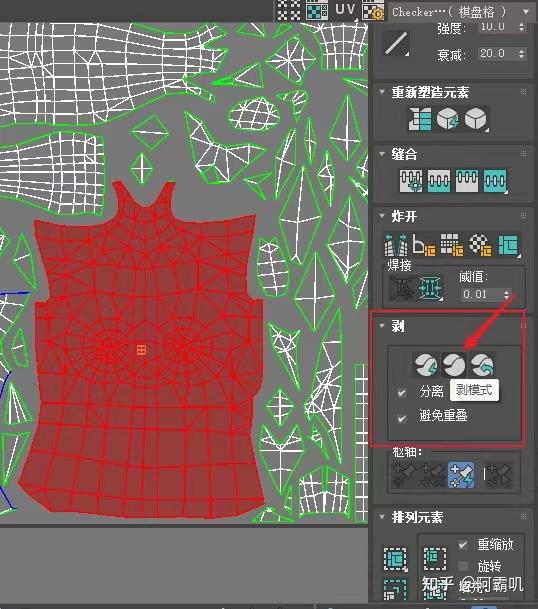Click the fully teal Stitch Custom icon
The image size is (538, 609).
[495, 181]
